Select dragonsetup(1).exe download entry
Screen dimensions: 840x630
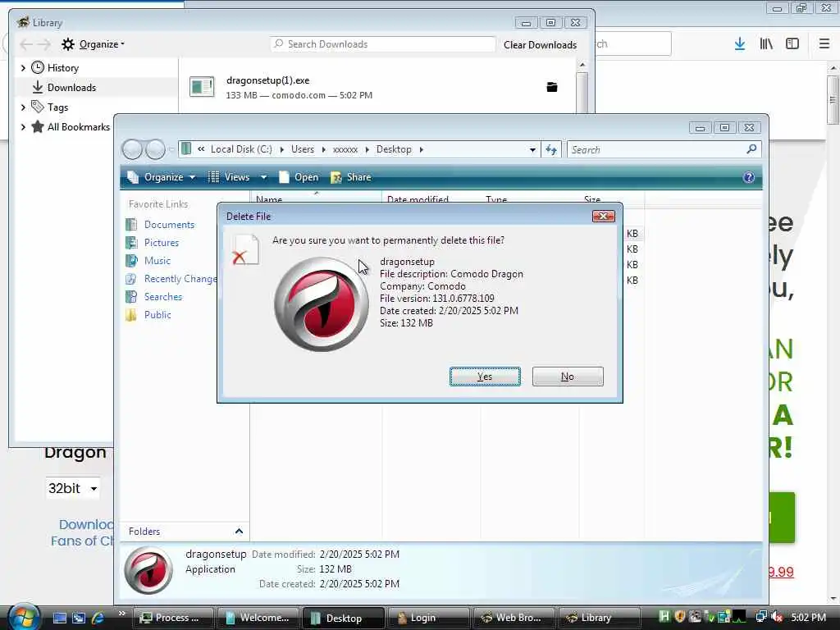point(377,87)
